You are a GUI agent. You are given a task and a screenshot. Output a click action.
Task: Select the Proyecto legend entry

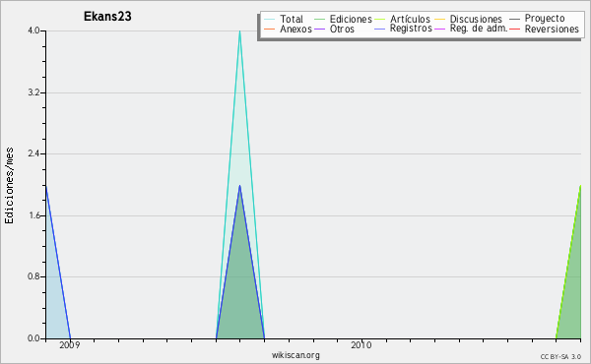(545, 19)
